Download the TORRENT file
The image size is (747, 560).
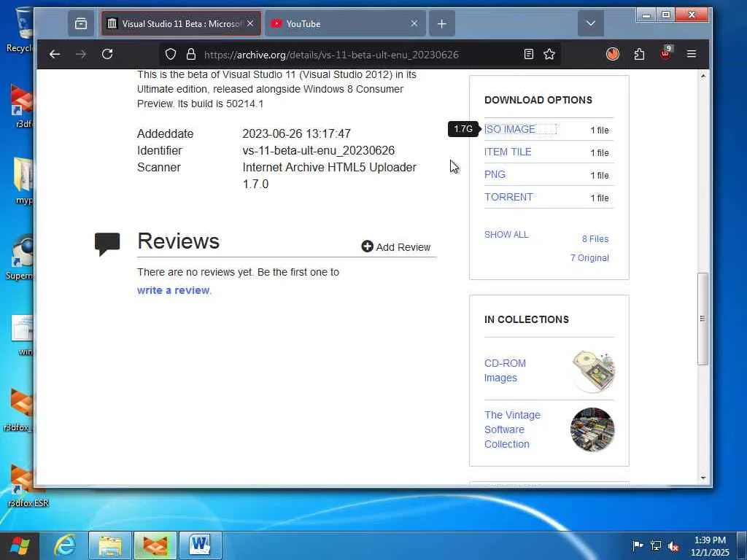click(x=508, y=197)
